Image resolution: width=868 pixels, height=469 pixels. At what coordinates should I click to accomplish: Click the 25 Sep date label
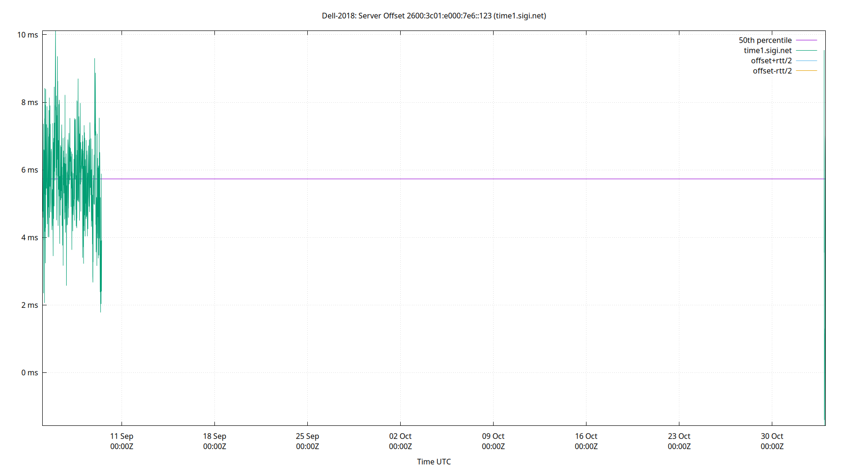tap(307, 436)
